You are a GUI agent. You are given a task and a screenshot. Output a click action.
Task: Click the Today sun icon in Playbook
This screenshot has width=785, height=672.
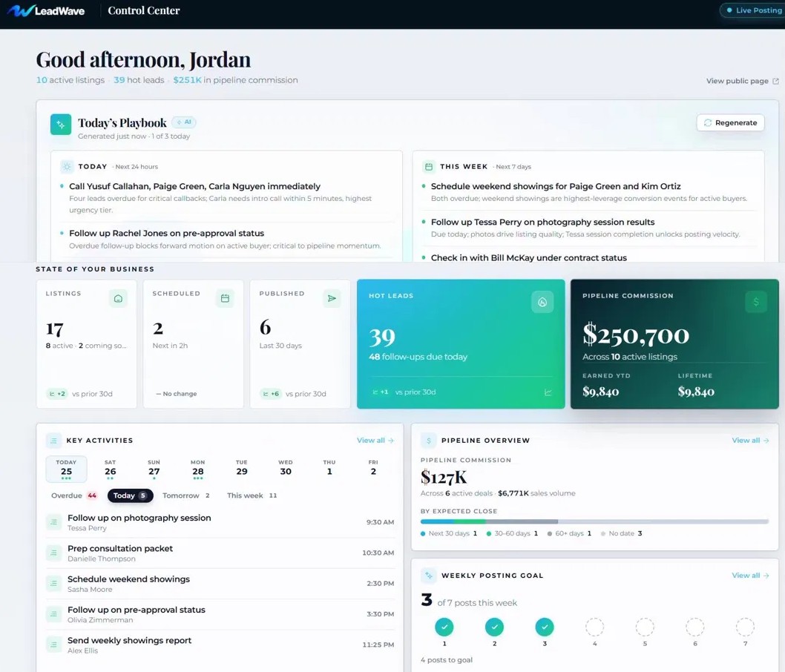pyautogui.click(x=67, y=167)
